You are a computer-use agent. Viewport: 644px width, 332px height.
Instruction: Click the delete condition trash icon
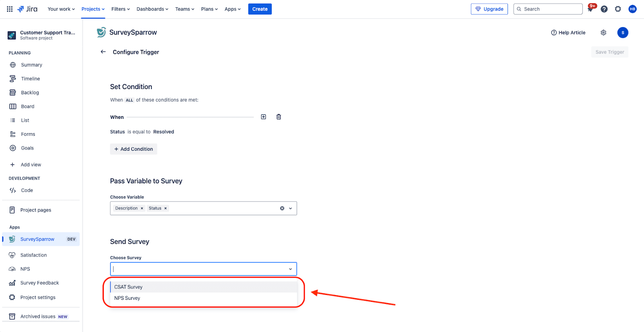tap(279, 117)
